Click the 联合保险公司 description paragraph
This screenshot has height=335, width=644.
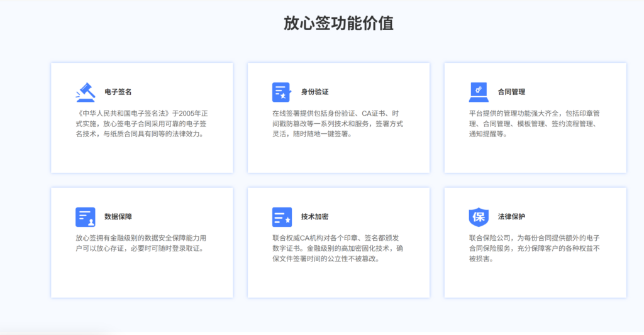pyautogui.click(x=535, y=248)
